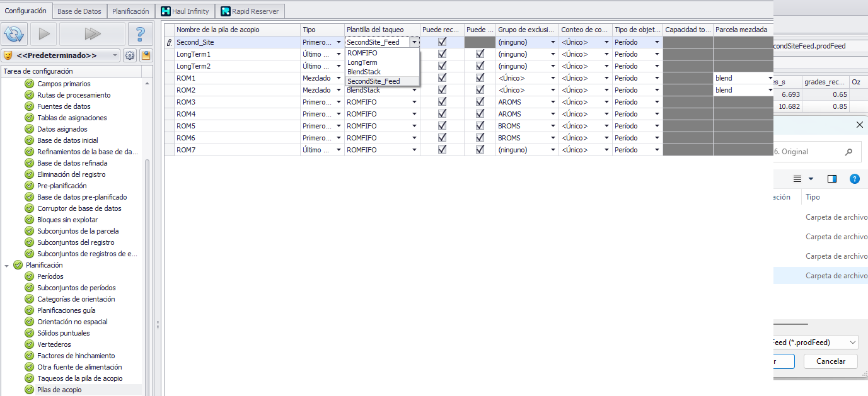
Task: Click the refresh arrows toolbar button
Action: pyautogui.click(x=14, y=34)
